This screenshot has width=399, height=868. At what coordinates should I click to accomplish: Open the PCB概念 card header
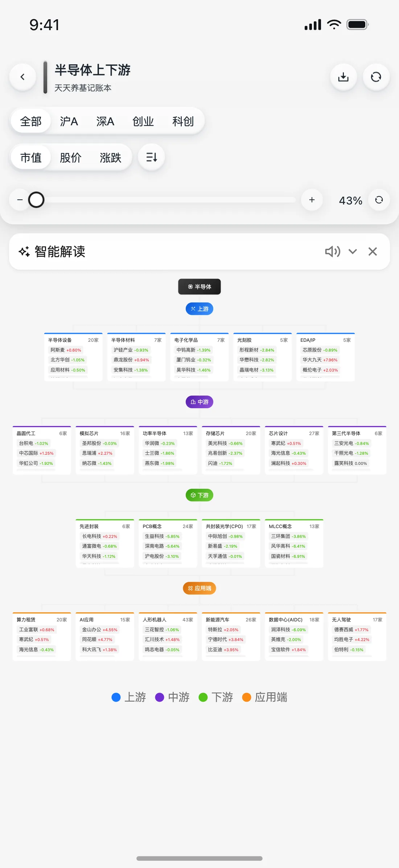tap(168, 526)
